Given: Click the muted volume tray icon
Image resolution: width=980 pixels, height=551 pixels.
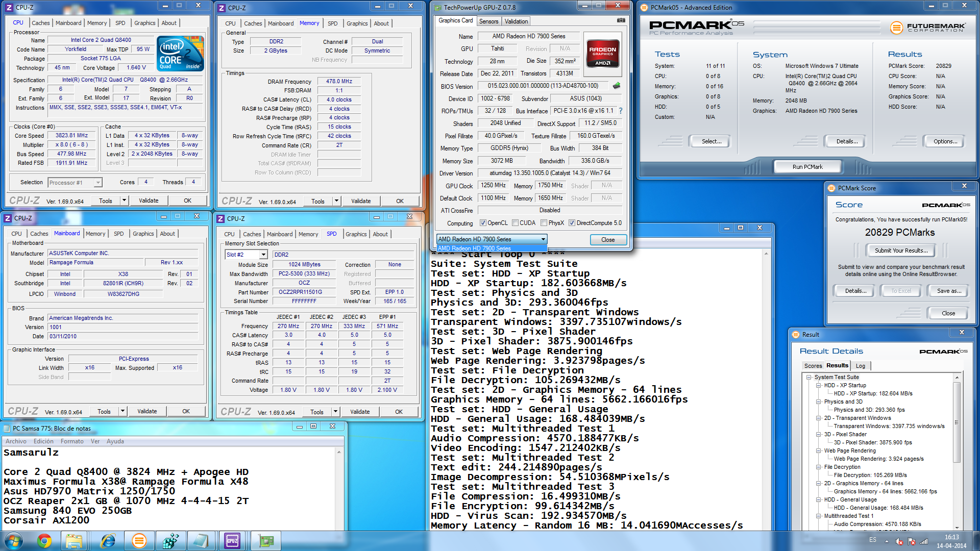Looking at the screenshot, I should point(899,541).
